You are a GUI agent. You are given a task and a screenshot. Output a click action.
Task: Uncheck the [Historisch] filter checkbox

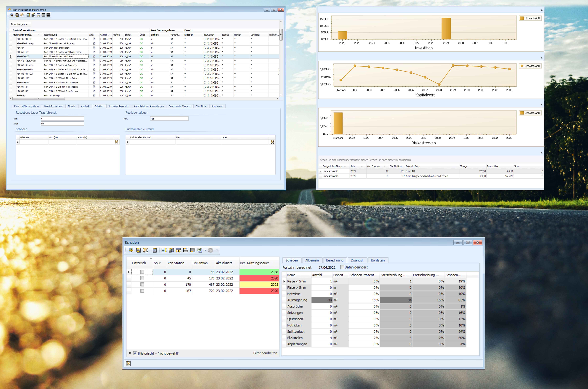click(x=135, y=353)
